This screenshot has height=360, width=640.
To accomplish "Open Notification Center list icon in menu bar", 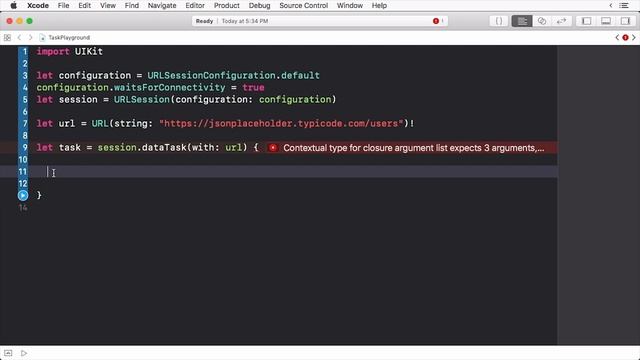I will tap(624, 5).
